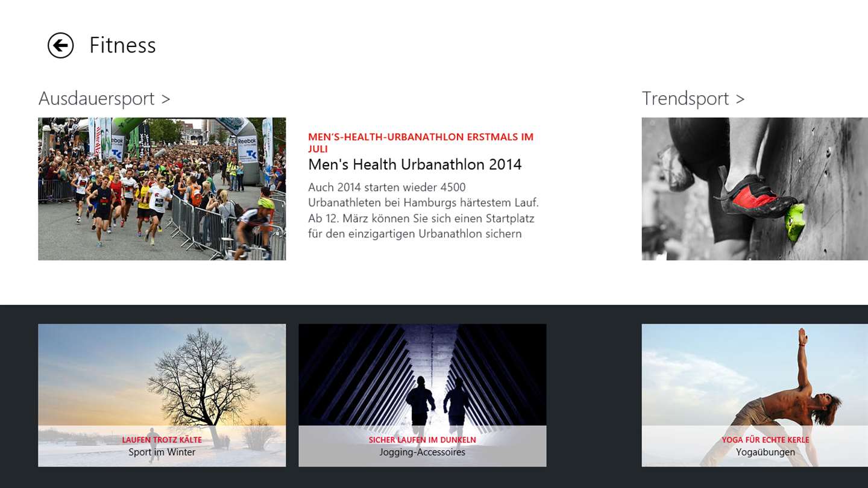Click the Jogging-Accessoires caption text
868x488 pixels.
point(422,452)
